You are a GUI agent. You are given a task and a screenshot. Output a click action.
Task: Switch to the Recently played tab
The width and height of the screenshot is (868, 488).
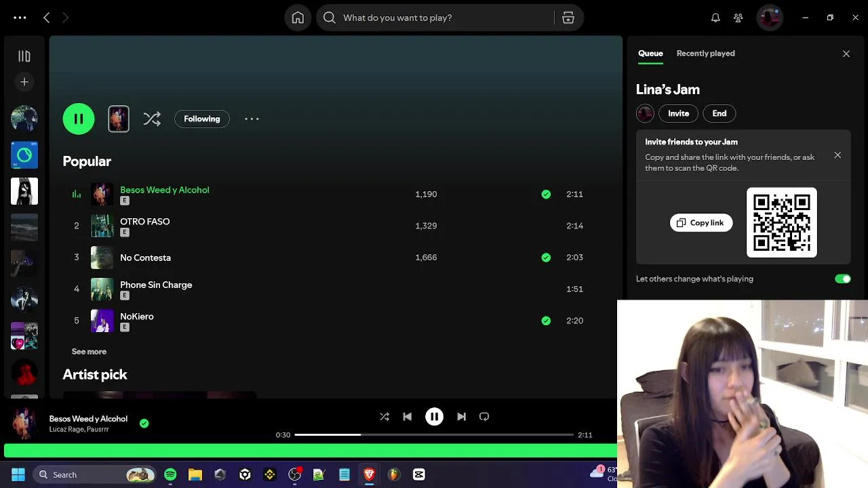705,54
